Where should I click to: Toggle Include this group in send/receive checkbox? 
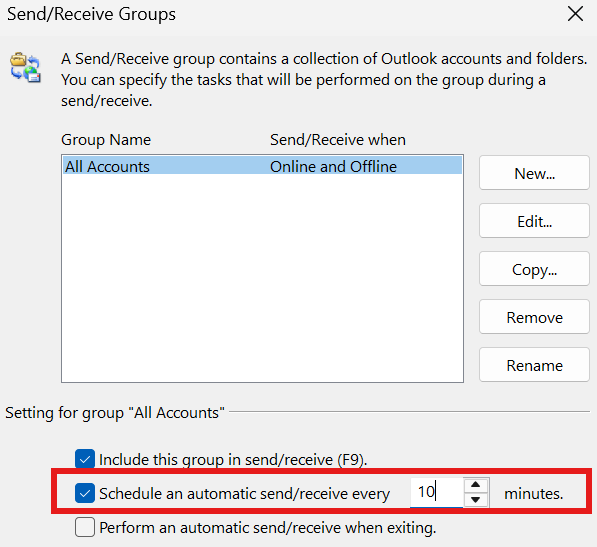[x=85, y=459]
